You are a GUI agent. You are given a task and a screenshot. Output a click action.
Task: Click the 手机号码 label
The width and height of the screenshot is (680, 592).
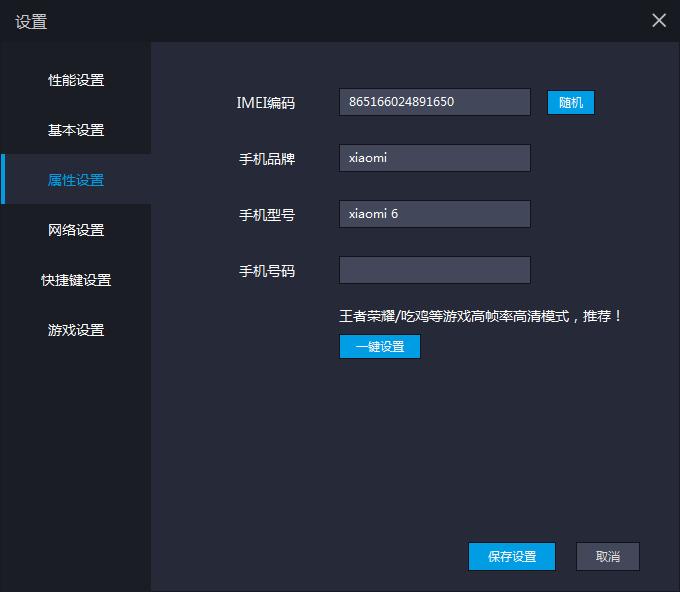tap(267, 270)
